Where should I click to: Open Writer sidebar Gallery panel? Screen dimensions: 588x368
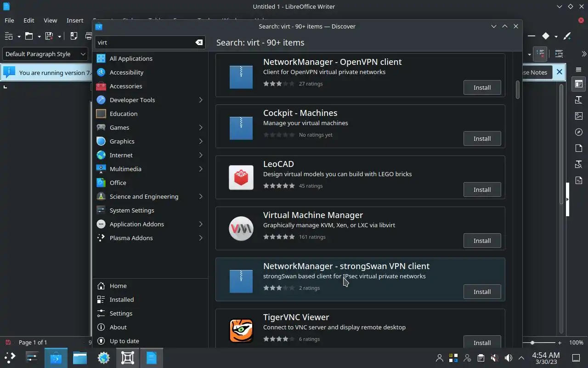(579, 116)
